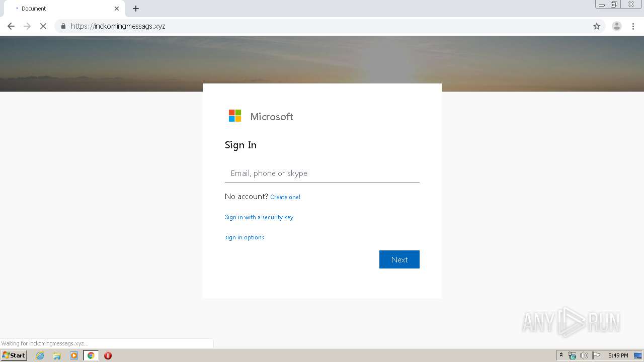Open the volume speaker tray icon
644x362 pixels.
[x=584, y=355]
